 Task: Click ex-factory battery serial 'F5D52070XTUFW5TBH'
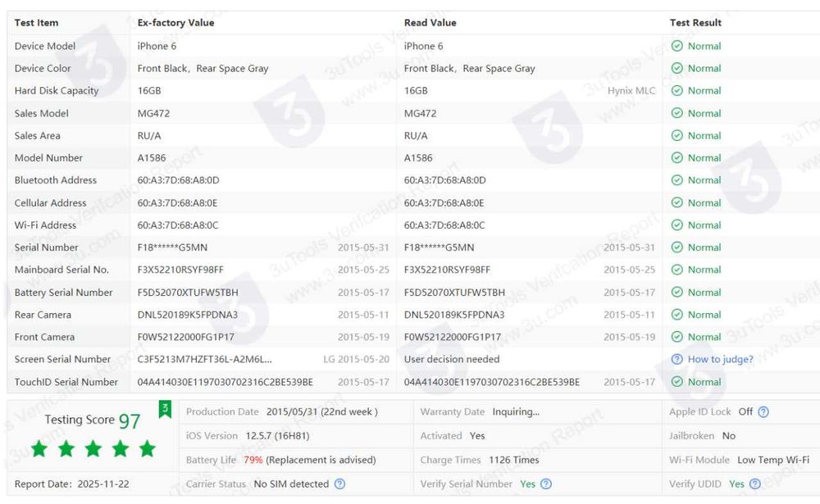(x=188, y=293)
